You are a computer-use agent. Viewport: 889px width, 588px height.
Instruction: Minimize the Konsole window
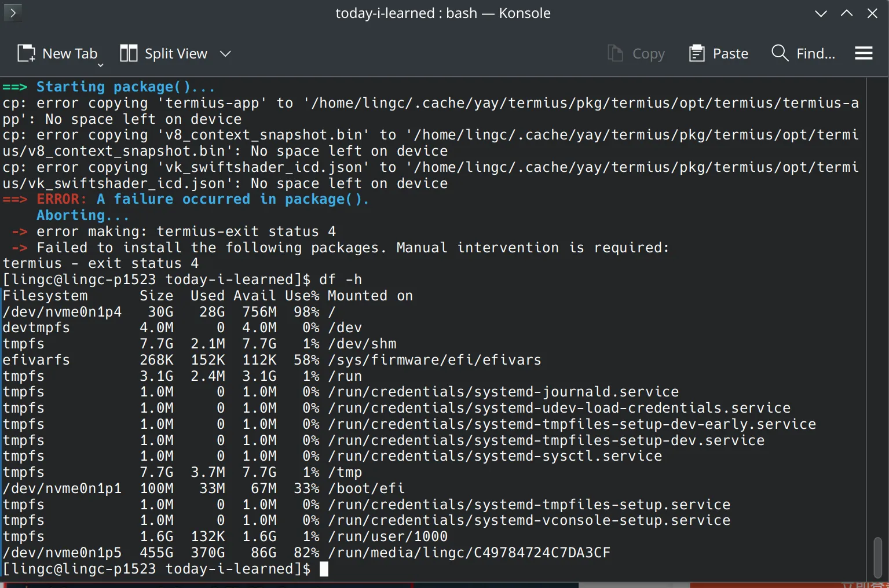tap(821, 13)
